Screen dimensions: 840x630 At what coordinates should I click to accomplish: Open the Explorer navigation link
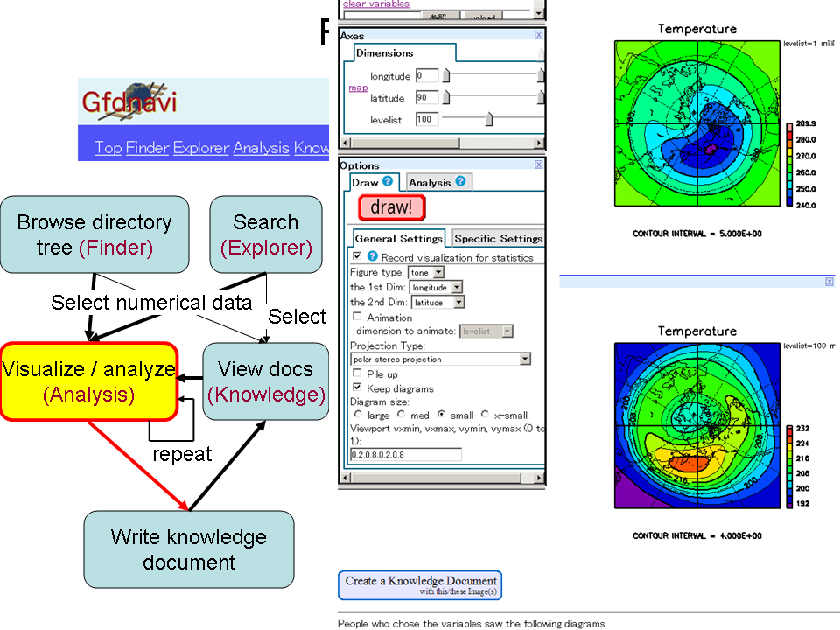(201, 147)
